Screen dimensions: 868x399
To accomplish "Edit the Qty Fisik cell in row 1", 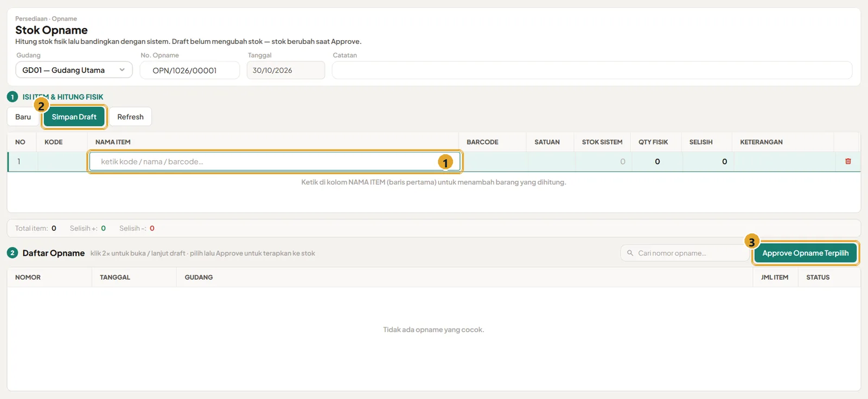I will click(657, 162).
